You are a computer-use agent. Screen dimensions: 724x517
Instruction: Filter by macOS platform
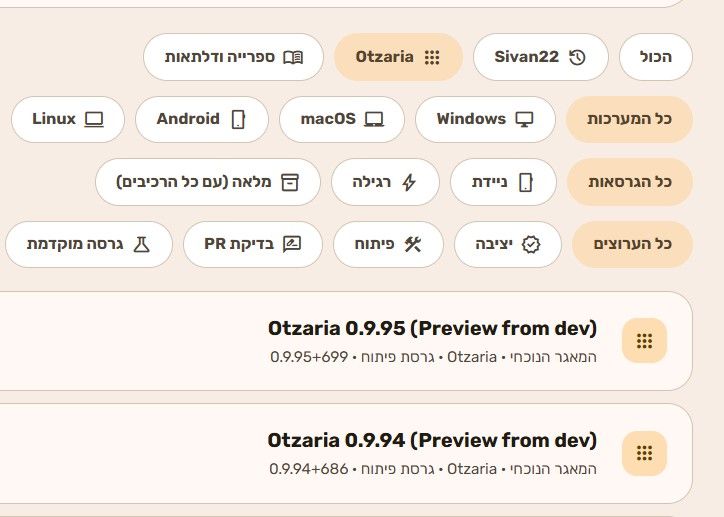click(342, 119)
